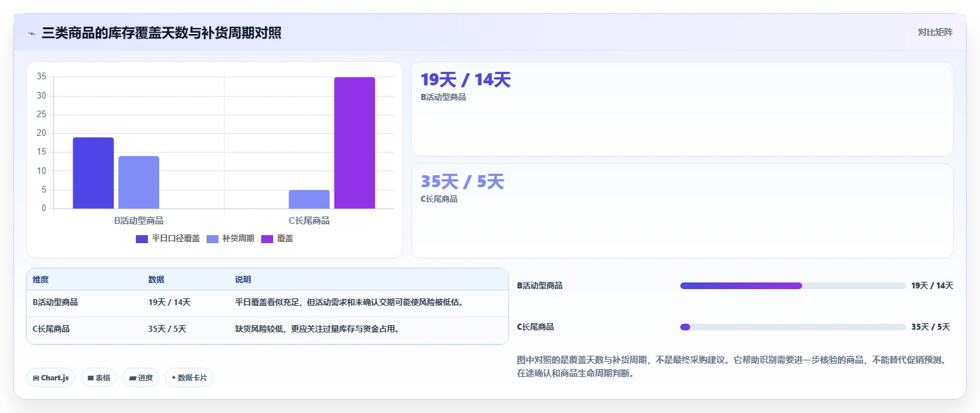Click the 19天 / 14天 card value
Image resolution: width=980 pixels, height=413 pixels.
point(466,80)
